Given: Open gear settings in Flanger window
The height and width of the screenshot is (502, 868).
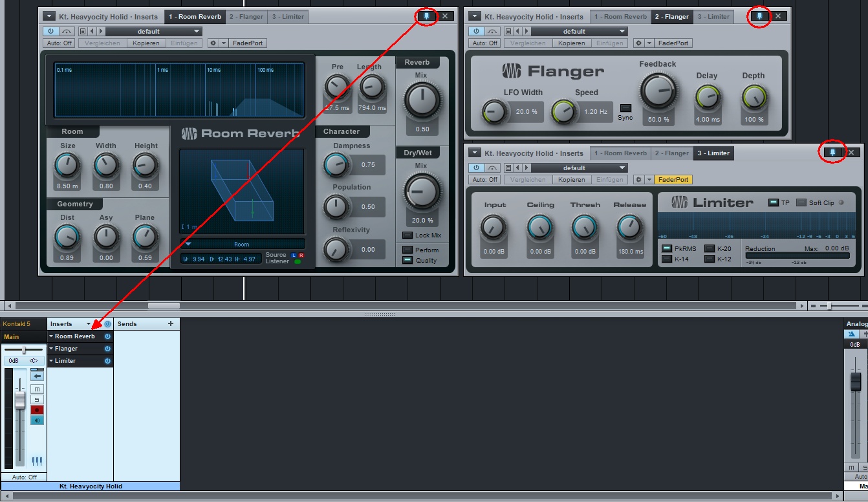Looking at the screenshot, I should [638, 43].
